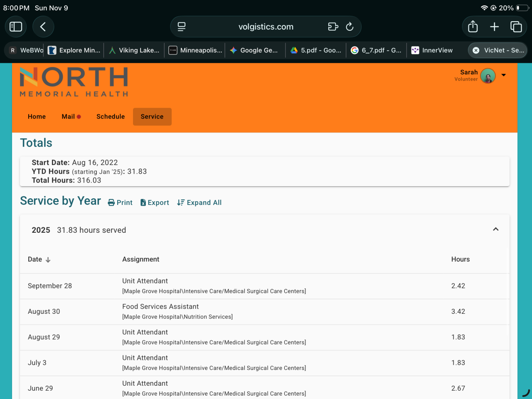
Task: Reload the volgistics.com page
Action: (350, 27)
